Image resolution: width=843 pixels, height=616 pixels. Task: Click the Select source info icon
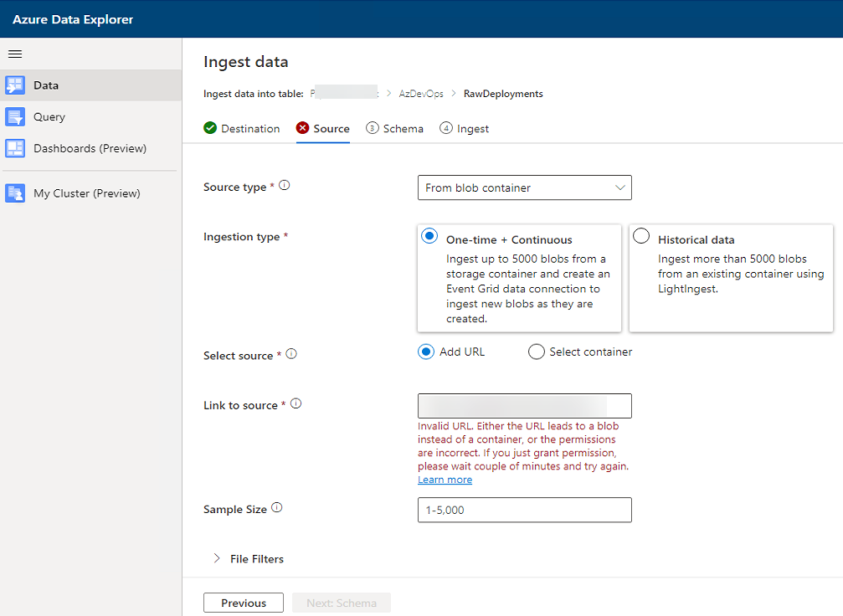pyautogui.click(x=291, y=354)
